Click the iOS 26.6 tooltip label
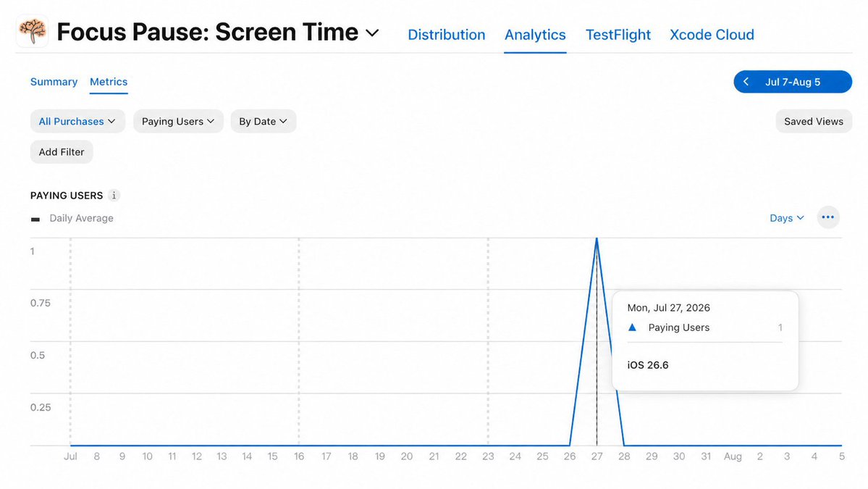The height and width of the screenshot is (489, 868). [x=648, y=365]
